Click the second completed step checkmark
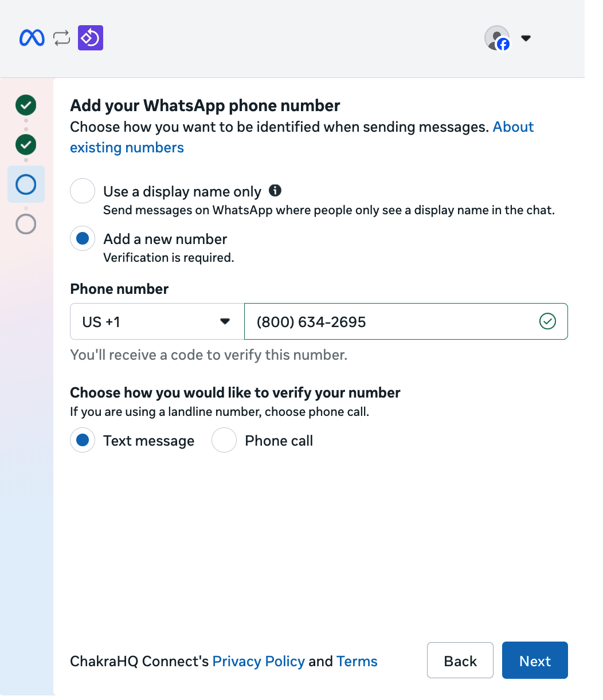This screenshot has width=603, height=700. (x=26, y=145)
